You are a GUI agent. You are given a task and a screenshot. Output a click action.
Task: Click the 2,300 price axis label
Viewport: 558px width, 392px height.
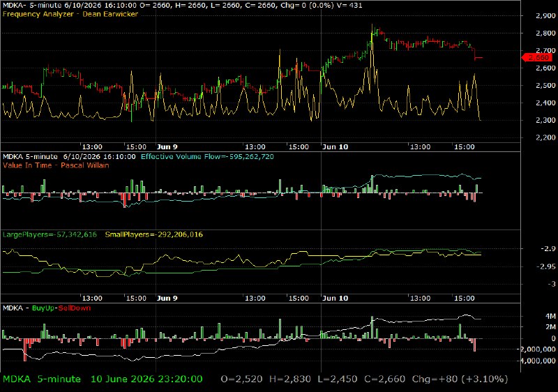coord(545,120)
